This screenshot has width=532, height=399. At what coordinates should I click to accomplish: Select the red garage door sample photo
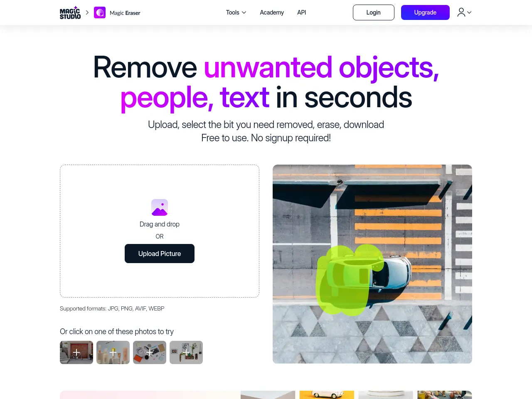(x=76, y=352)
